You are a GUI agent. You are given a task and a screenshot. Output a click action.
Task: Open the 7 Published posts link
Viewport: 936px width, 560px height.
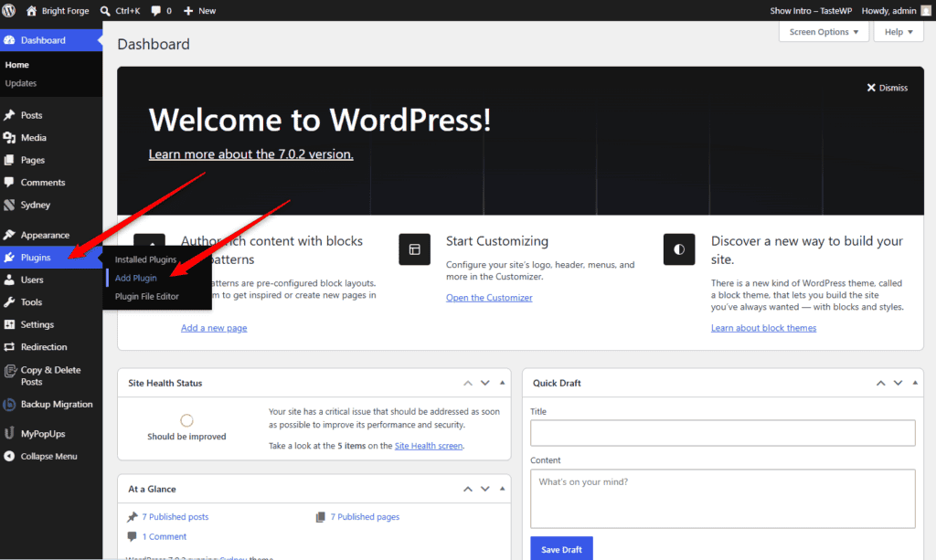click(x=175, y=517)
